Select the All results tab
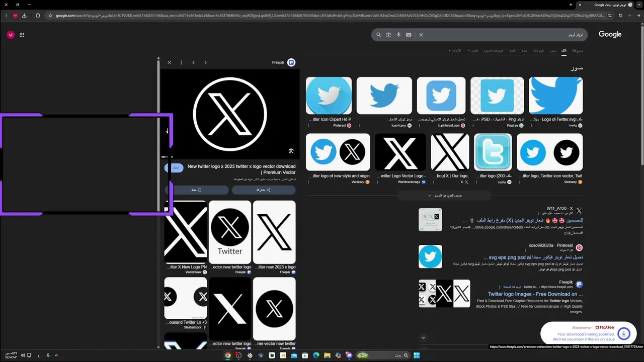Image resolution: width=644 pixels, height=362 pixels. tap(564, 51)
